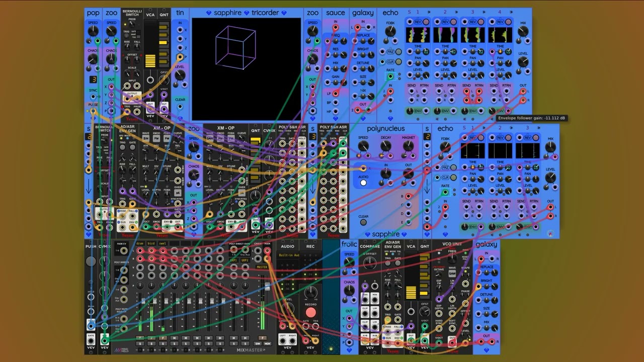Click the drum track fader on MixMaster

pos(143,301)
